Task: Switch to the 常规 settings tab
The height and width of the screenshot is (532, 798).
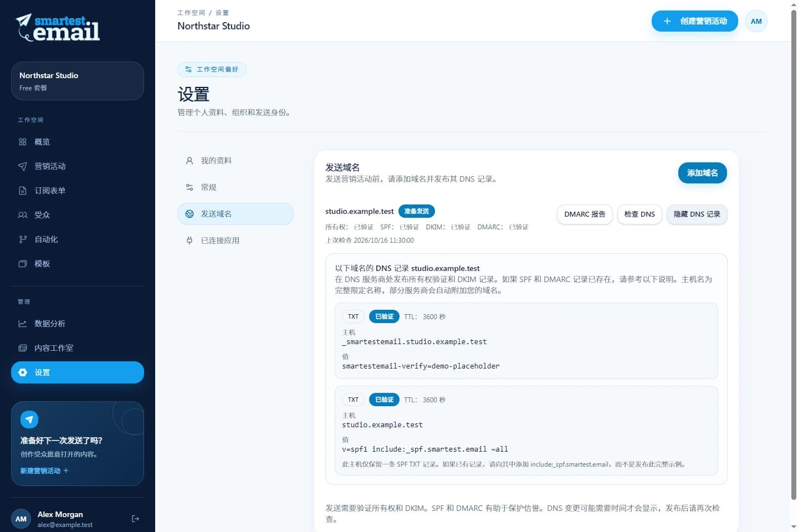Action: [236, 187]
